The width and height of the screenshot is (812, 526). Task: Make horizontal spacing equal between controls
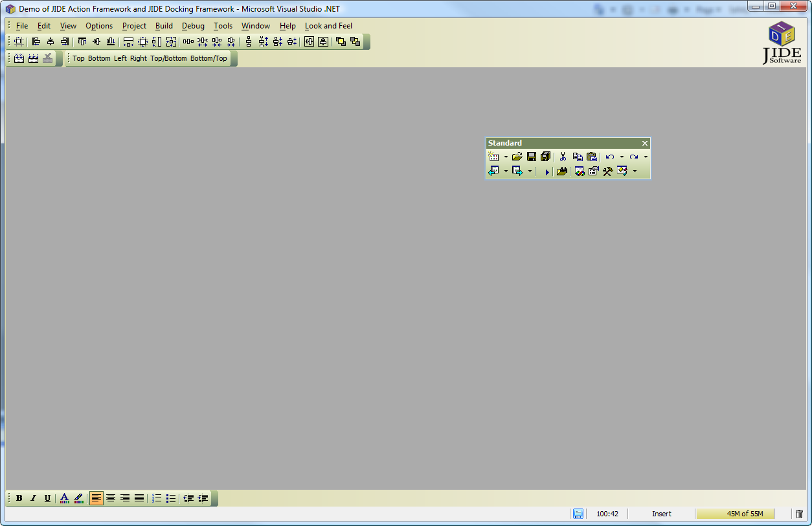pos(188,41)
